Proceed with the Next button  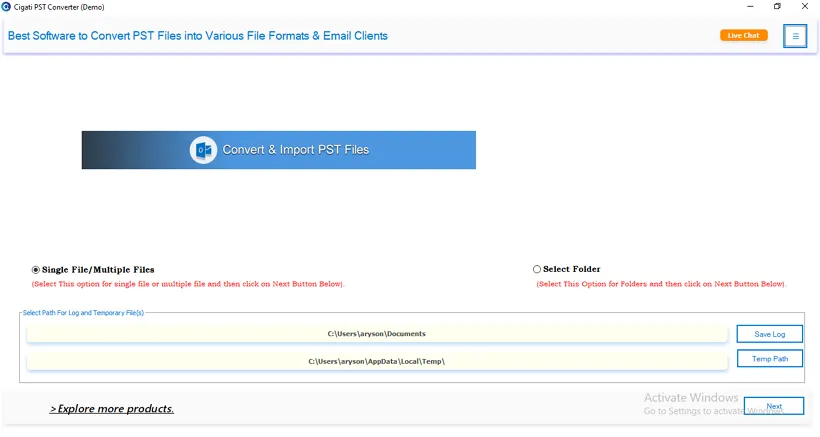pos(773,406)
